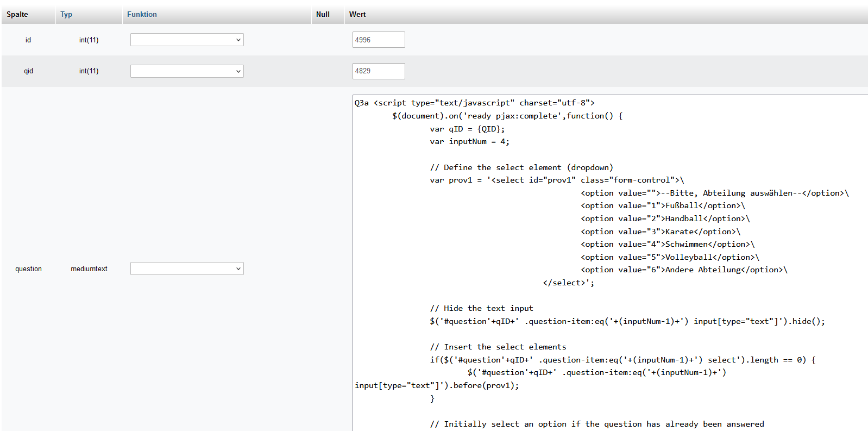Click the Karate option line in textarea

pos(660,232)
